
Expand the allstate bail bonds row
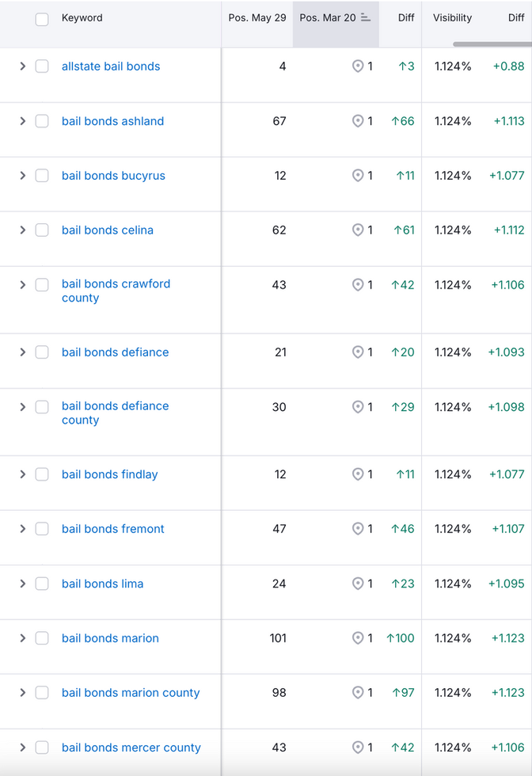(x=23, y=67)
